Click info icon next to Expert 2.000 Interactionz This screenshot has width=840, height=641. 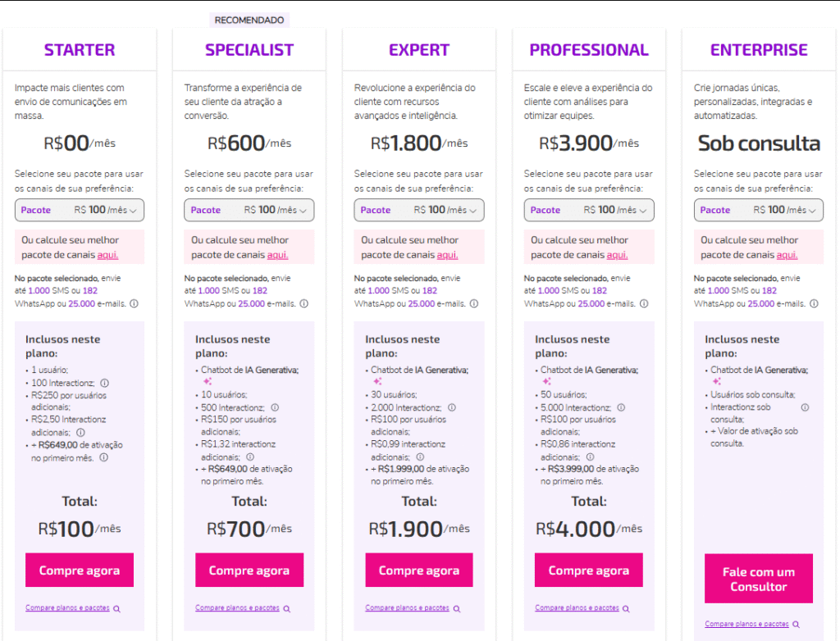[x=452, y=407]
